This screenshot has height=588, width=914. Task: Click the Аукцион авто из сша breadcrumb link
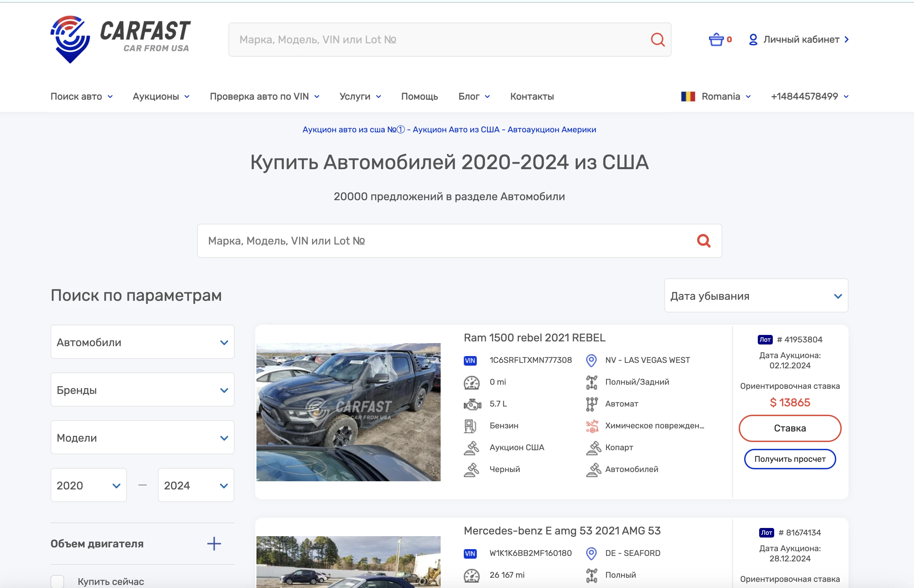(x=449, y=130)
